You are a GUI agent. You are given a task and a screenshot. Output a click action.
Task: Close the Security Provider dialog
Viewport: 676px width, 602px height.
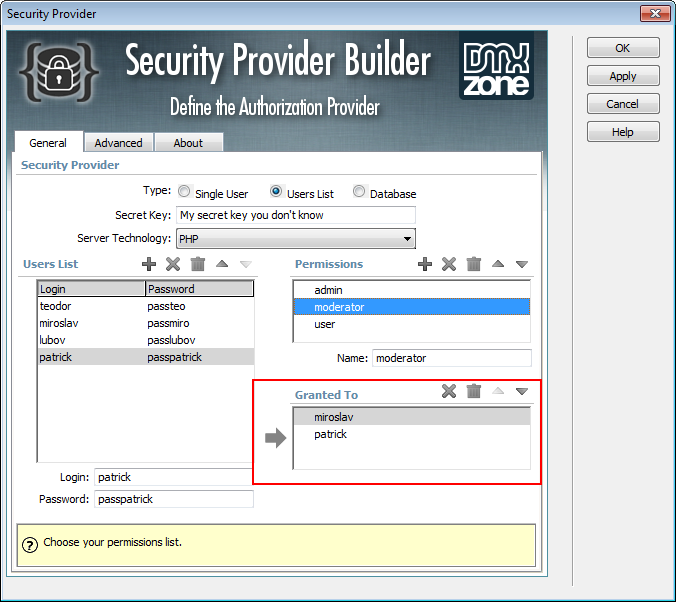pos(655,13)
